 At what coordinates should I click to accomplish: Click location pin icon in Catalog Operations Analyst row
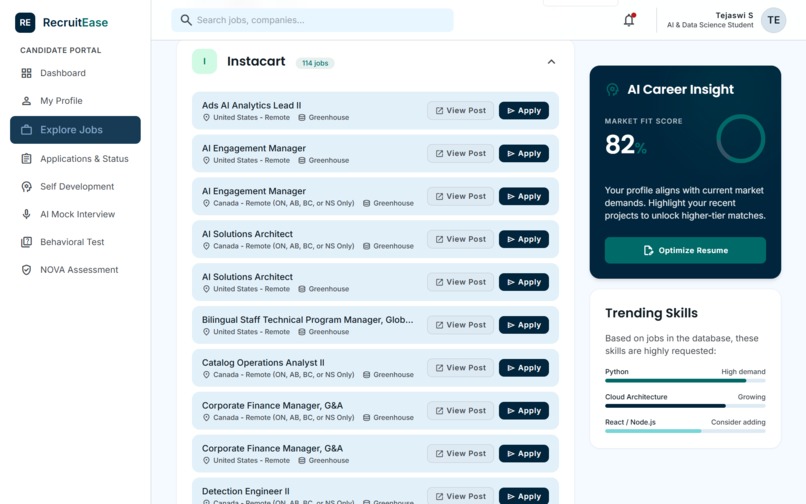pos(206,375)
